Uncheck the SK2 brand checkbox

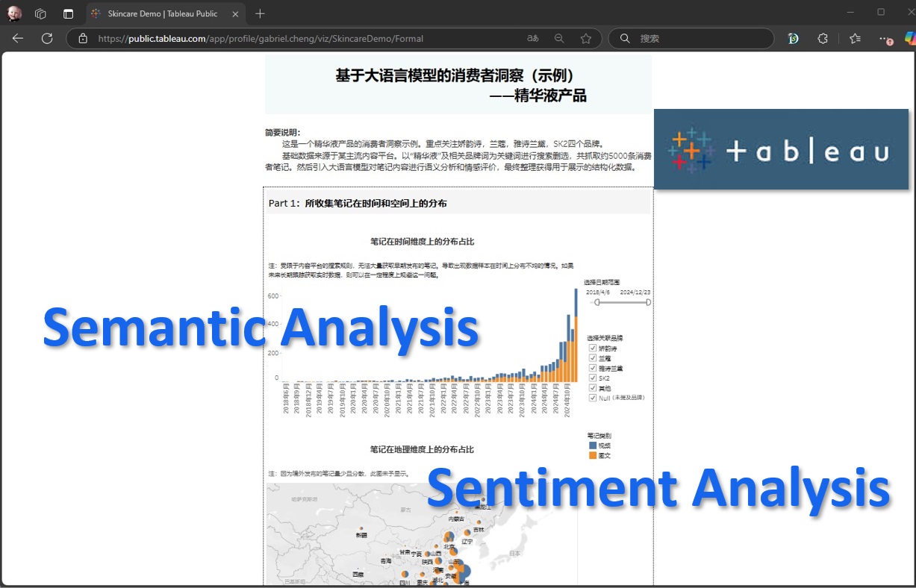point(592,378)
